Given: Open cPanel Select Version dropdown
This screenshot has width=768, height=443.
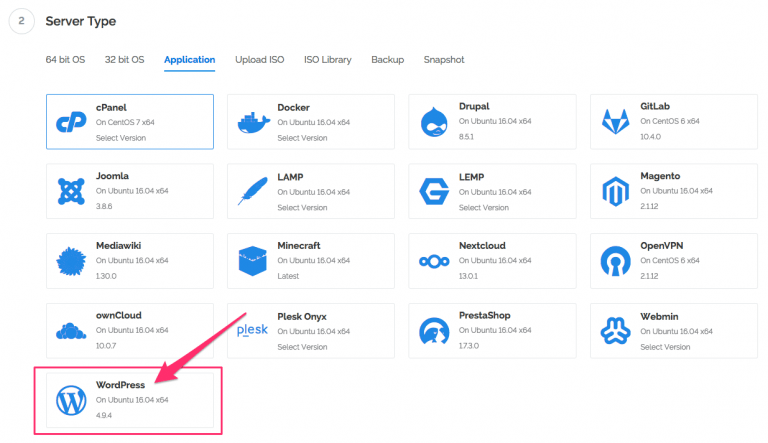Looking at the screenshot, I should point(121,138).
